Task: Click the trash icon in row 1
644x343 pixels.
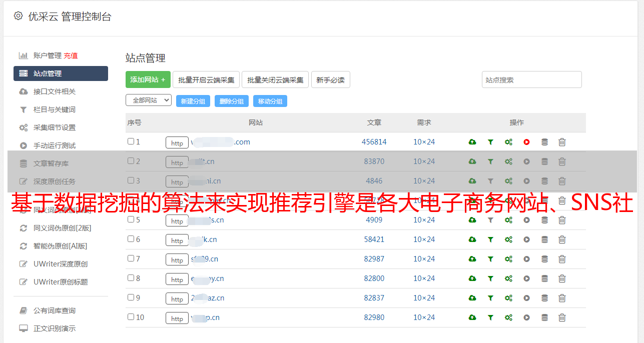Action: (562, 142)
